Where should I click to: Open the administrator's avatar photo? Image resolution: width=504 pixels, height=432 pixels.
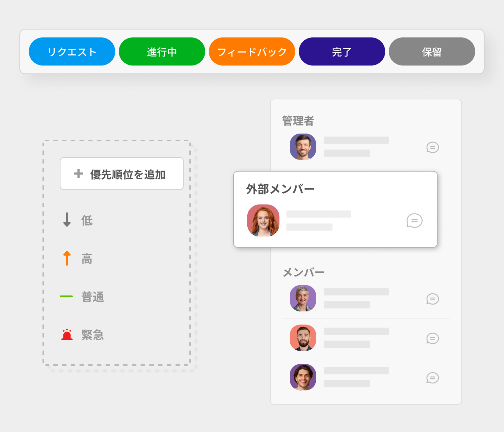(303, 147)
